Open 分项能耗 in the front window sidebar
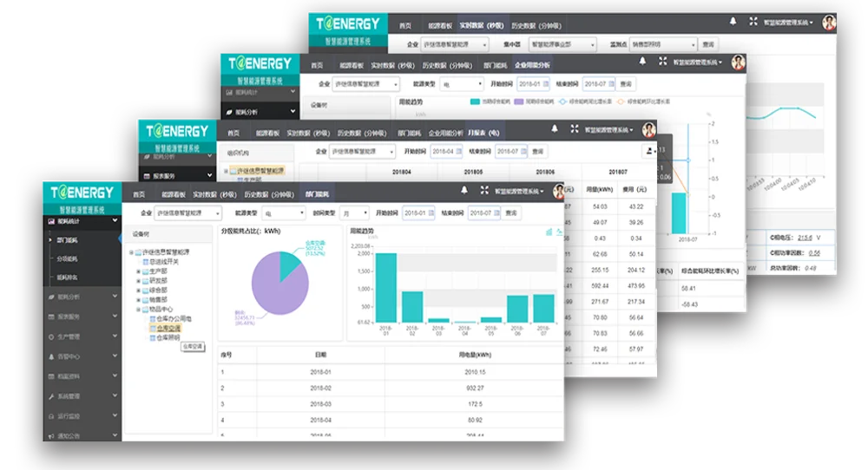The image size is (868, 470). tap(68, 258)
